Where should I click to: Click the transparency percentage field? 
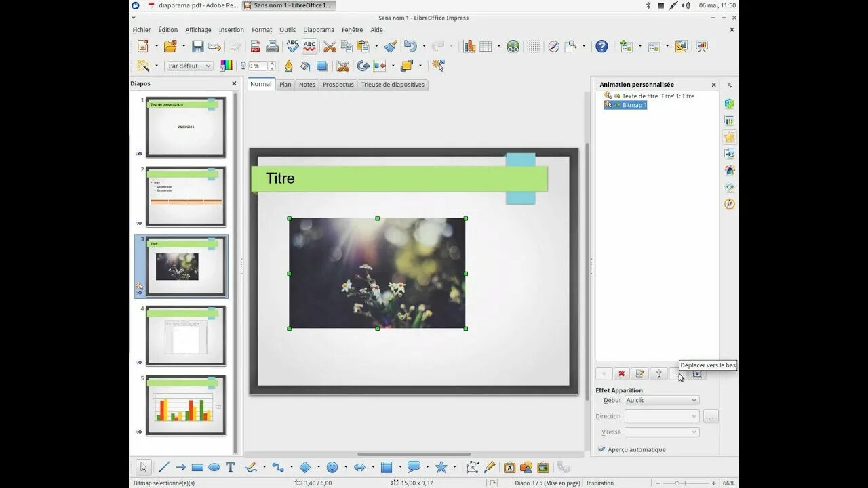[258, 66]
